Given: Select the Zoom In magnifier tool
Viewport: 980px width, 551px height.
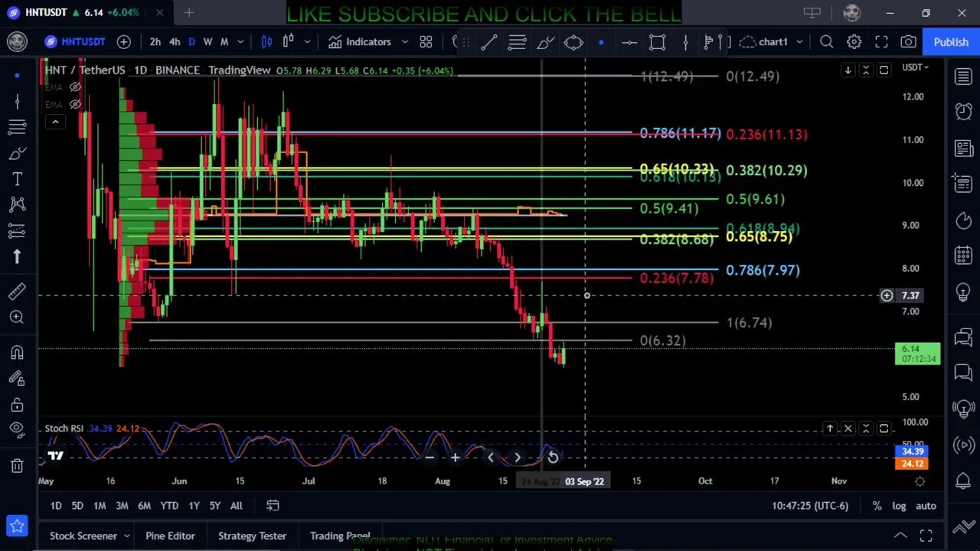Looking at the screenshot, I should coord(17,317).
